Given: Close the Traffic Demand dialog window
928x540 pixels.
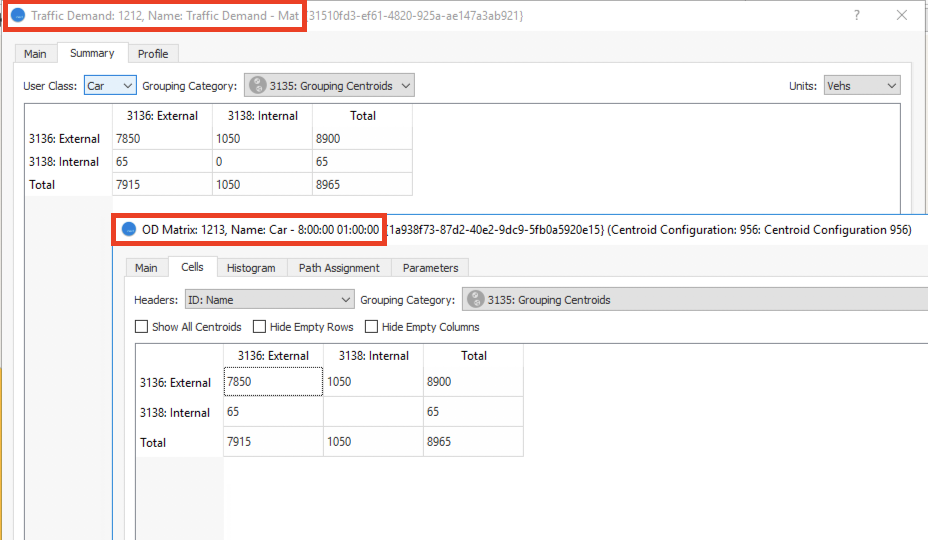Looking at the screenshot, I should pos(903,16).
